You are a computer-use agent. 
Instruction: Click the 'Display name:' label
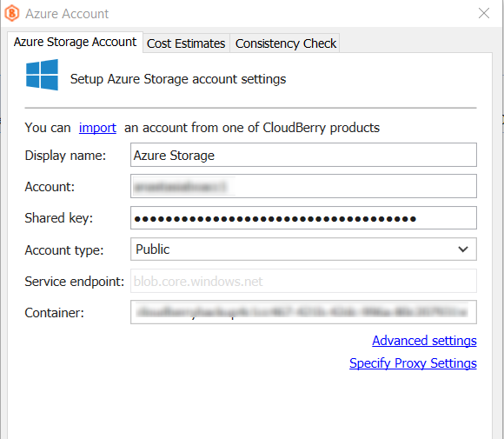(65, 156)
